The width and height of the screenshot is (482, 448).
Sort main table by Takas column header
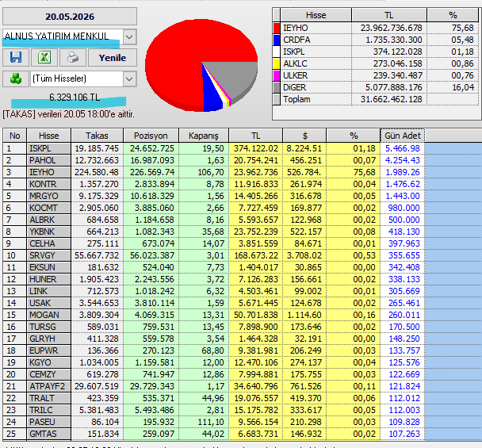pyautogui.click(x=98, y=136)
